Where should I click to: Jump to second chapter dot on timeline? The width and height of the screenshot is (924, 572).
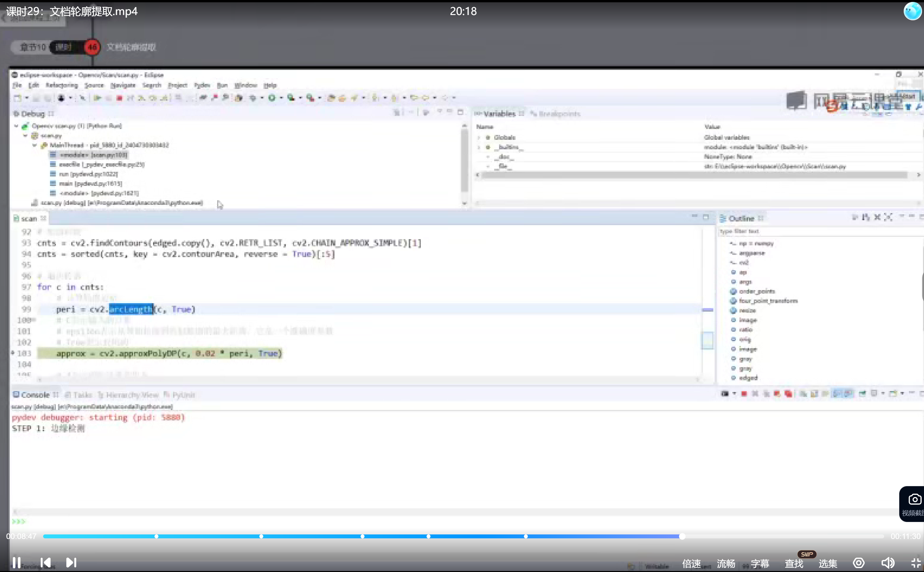point(261,536)
